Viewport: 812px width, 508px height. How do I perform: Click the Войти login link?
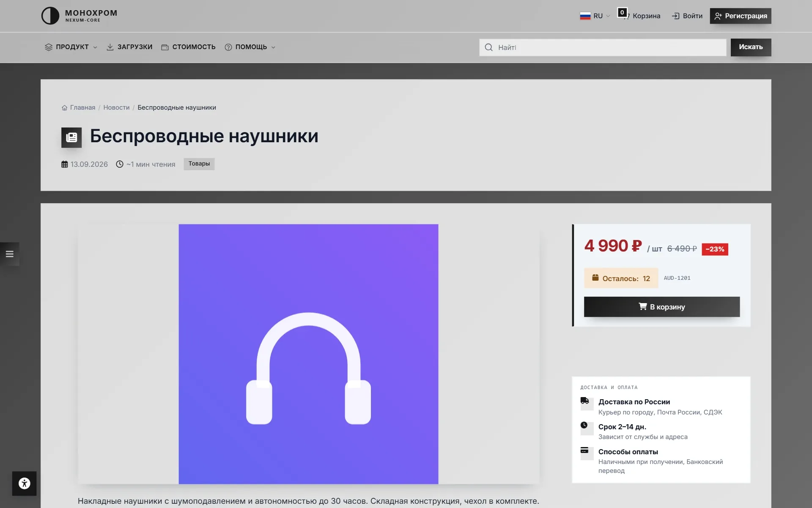click(x=687, y=16)
